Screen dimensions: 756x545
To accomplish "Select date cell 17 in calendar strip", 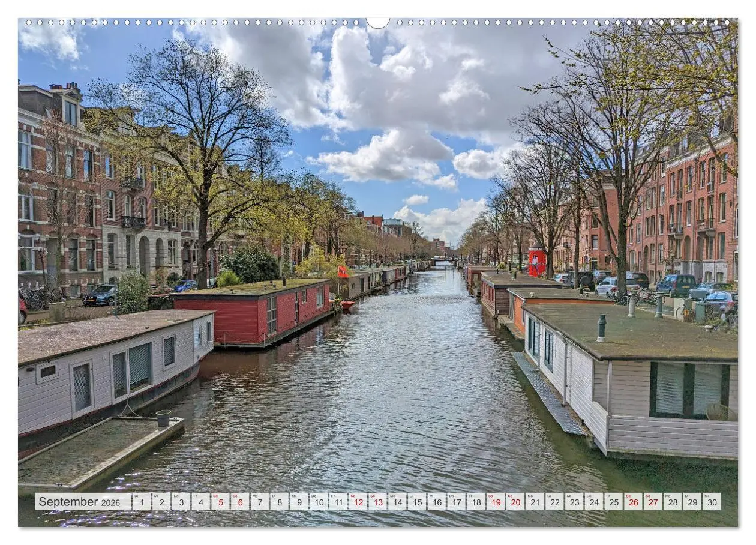I will [x=456, y=502].
